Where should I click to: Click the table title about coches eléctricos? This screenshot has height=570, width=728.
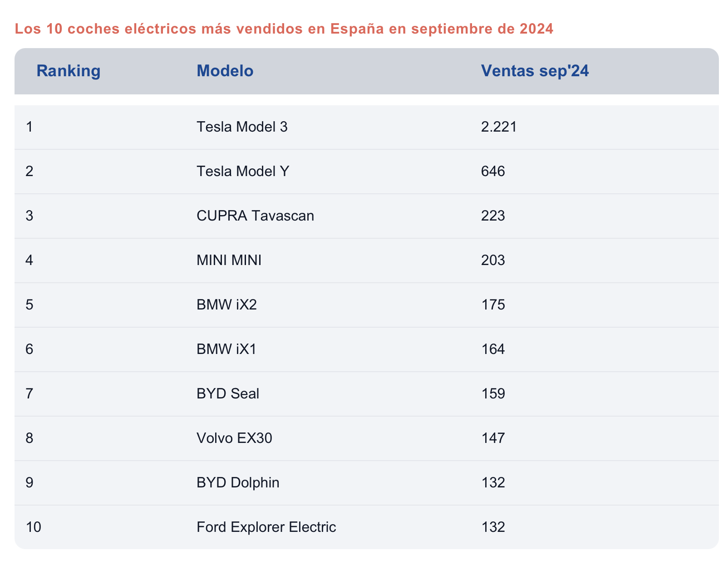[284, 29]
